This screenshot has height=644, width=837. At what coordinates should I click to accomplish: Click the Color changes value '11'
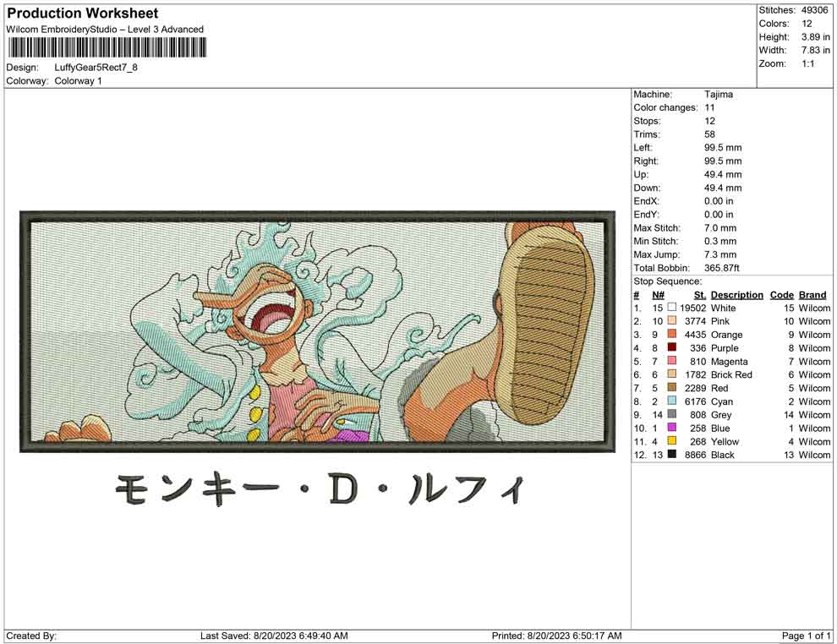[709, 108]
